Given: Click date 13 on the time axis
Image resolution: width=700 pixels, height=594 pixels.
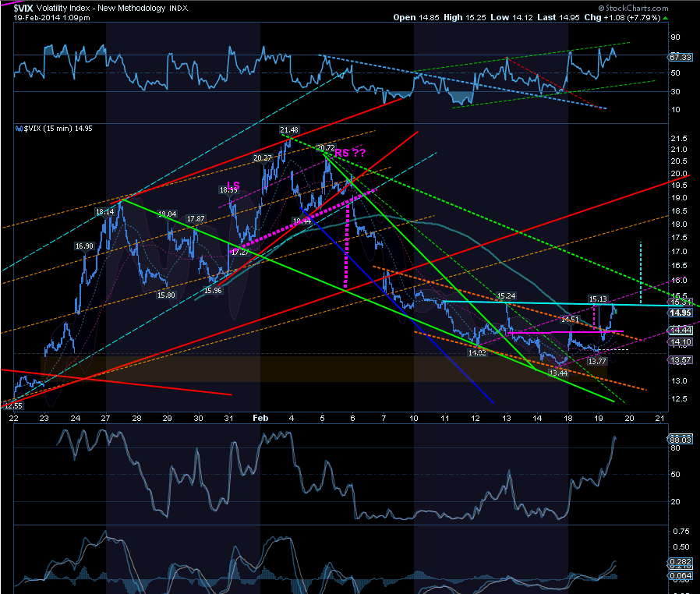Looking at the screenshot, I should (x=506, y=419).
